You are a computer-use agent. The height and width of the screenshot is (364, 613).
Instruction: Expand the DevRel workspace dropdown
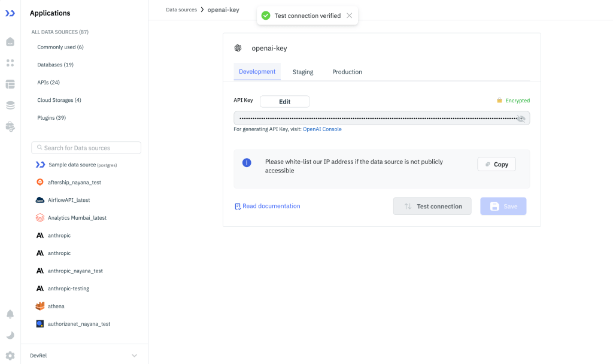point(134,356)
